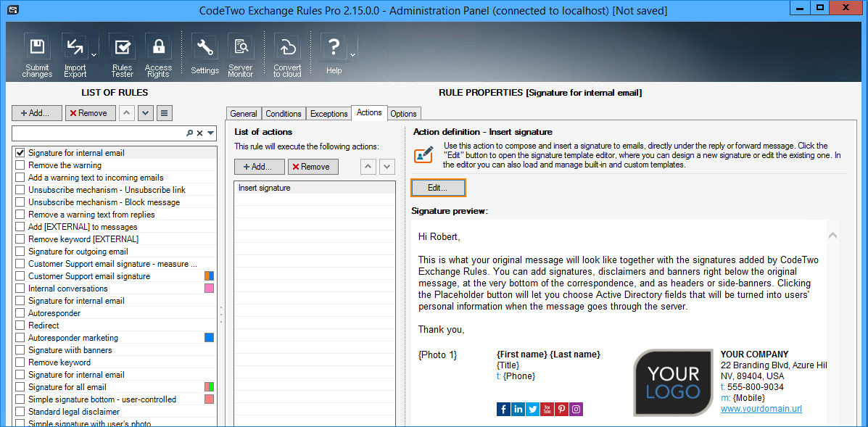The width and height of the screenshot is (868, 427).
Task: Tick the Add a warning text to incoming emails checkbox
Action: click(20, 178)
